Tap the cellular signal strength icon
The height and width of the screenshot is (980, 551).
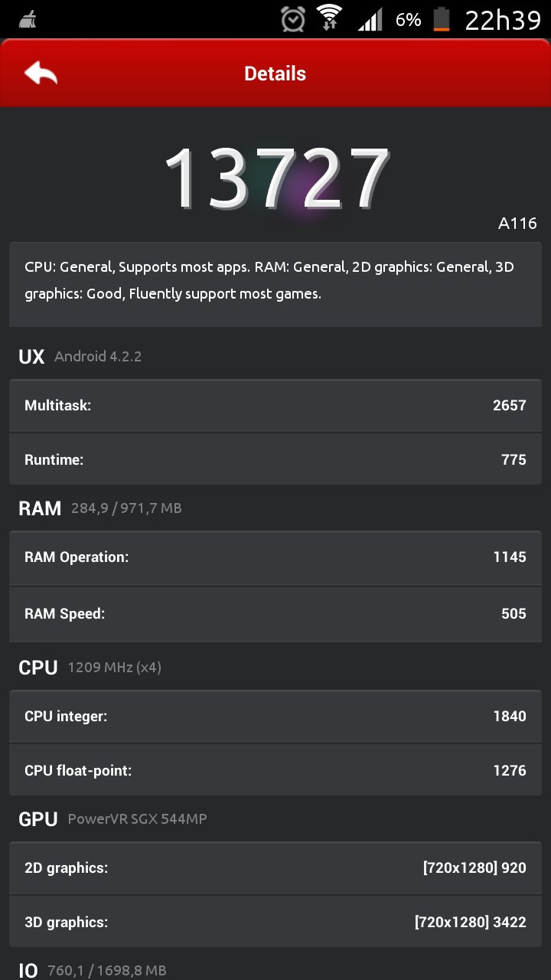pos(370,20)
